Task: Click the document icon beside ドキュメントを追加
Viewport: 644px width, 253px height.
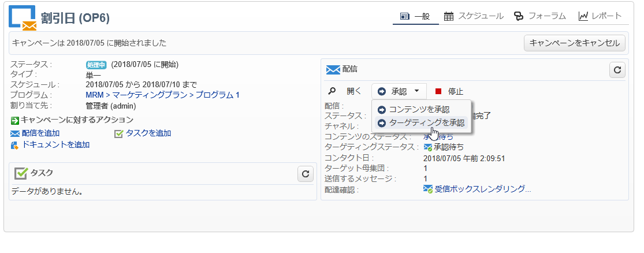Action: coord(15,145)
